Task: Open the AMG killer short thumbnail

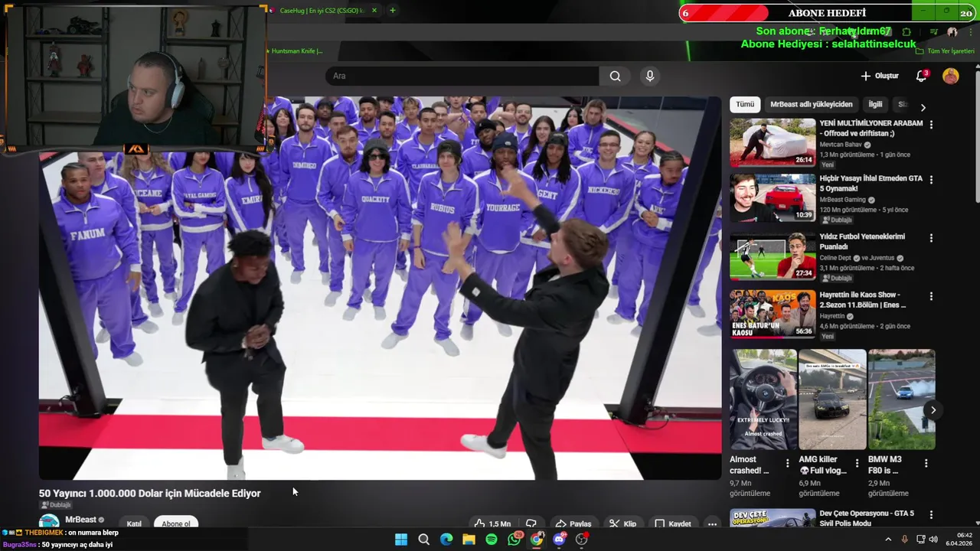Action: click(x=832, y=399)
